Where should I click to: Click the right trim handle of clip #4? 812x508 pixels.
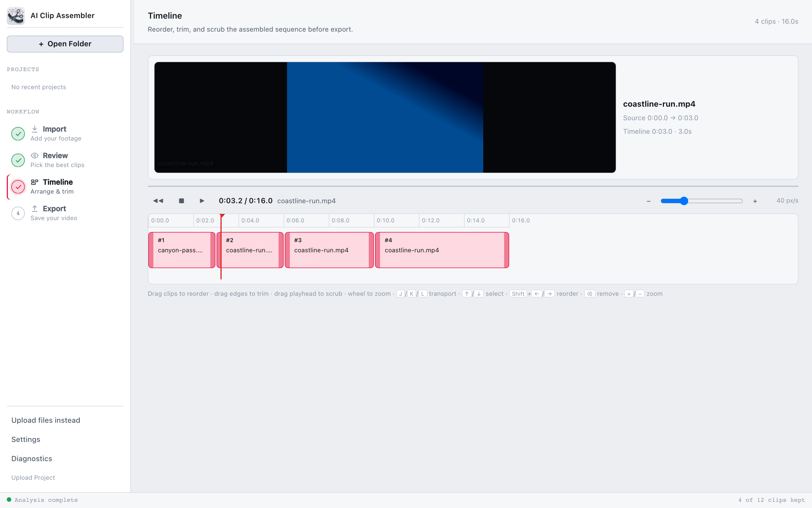[506, 250]
